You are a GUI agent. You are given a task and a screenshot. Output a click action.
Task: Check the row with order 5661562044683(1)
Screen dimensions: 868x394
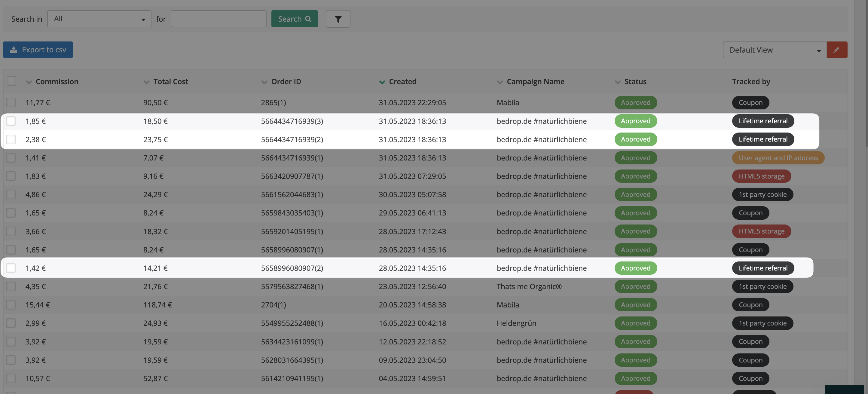coord(11,194)
